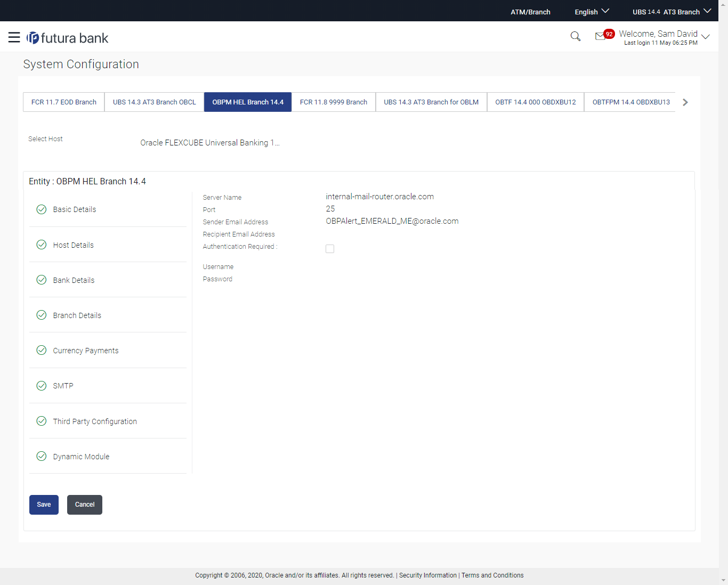Viewport: 728px width, 585px height.
Task: Click the Dynamic Module checkmark icon
Action: pyautogui.click(x=42, y=456)
